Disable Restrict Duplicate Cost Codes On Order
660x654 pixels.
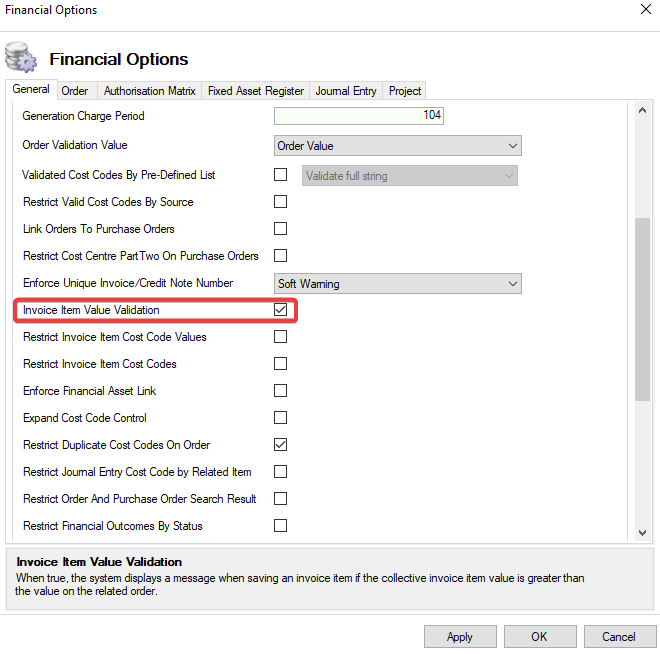point(281,445)
